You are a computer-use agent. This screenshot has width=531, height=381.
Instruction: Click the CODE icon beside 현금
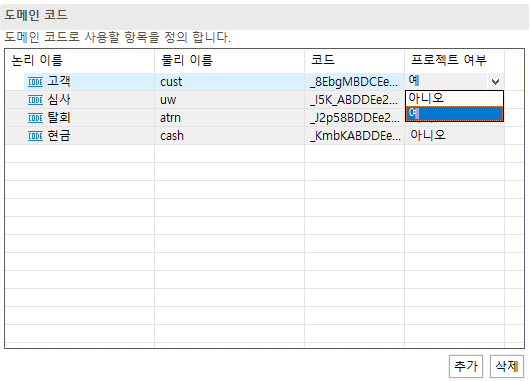35,136
